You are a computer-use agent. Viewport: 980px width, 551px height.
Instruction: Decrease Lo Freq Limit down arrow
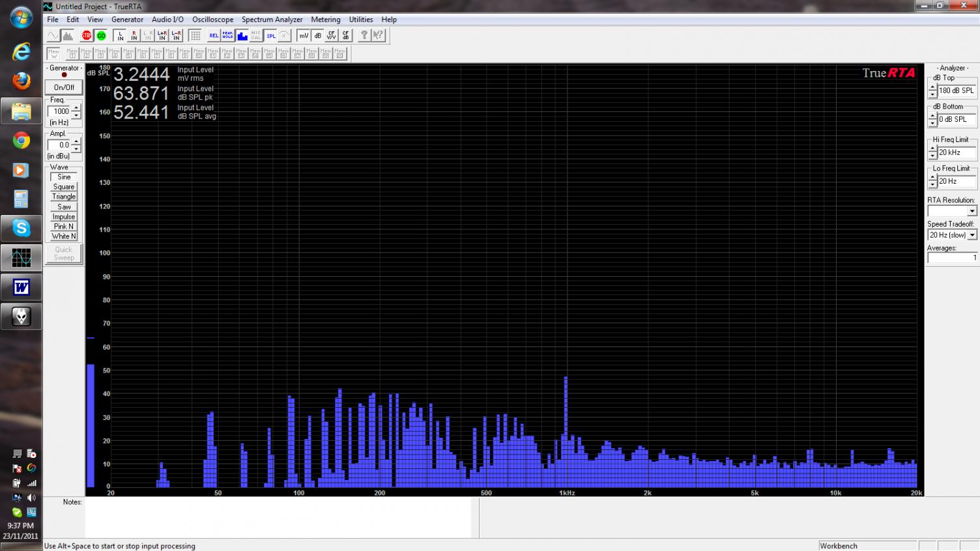(x=932, y=185)
